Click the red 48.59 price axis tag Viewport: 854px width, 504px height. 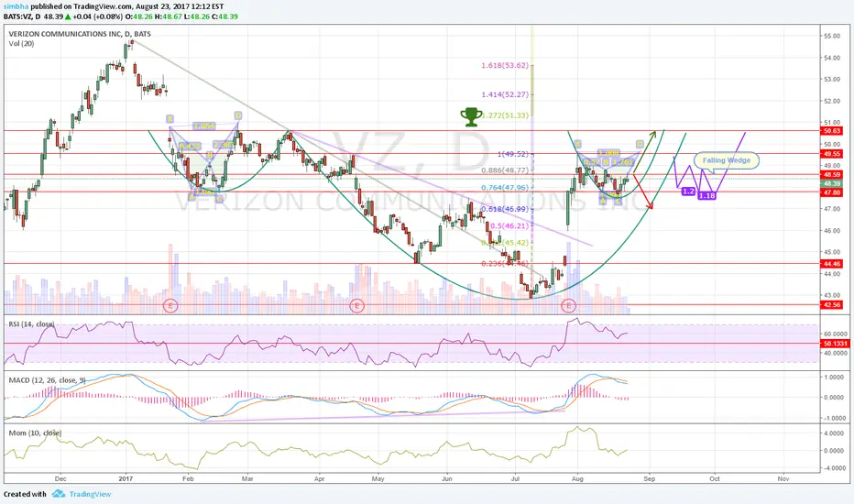point(832,175)
